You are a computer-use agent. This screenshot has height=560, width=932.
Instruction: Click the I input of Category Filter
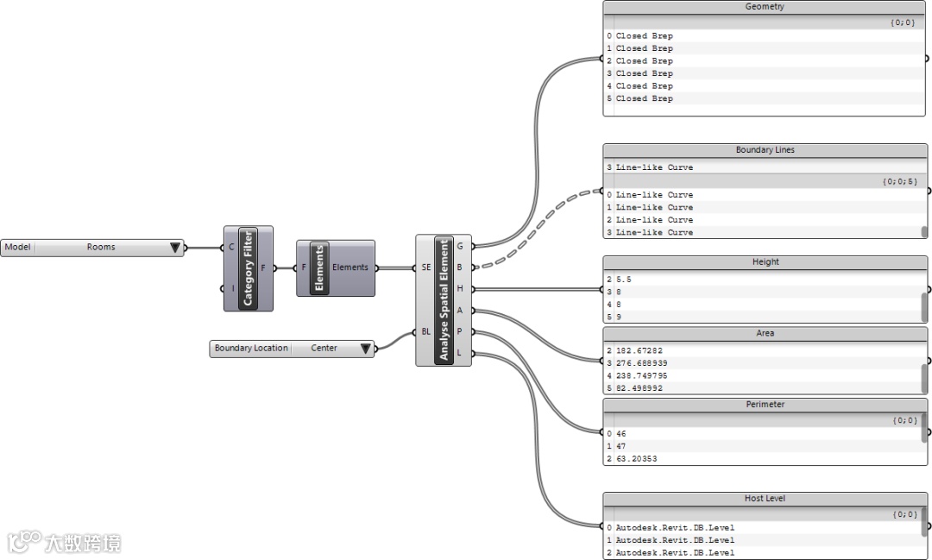[x=232, y=288]
